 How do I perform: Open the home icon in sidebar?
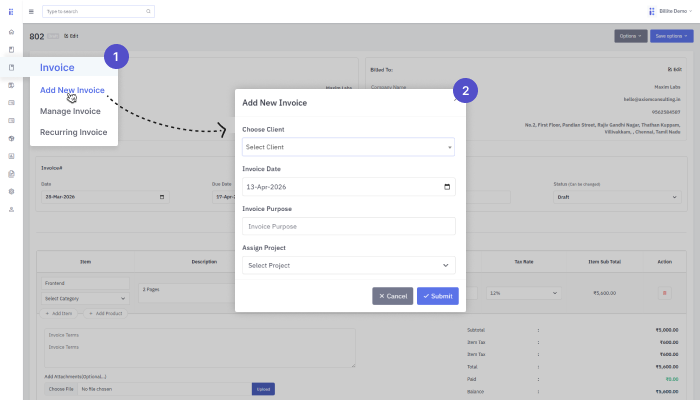[x=11, y=34]
